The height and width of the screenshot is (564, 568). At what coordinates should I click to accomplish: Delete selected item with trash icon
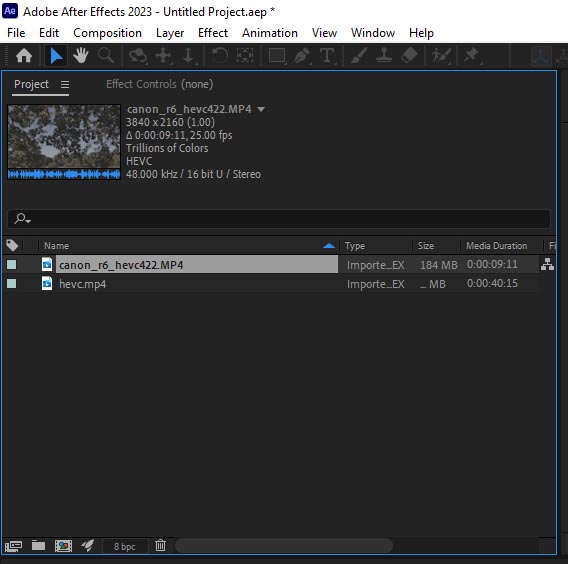pos(160,545)
